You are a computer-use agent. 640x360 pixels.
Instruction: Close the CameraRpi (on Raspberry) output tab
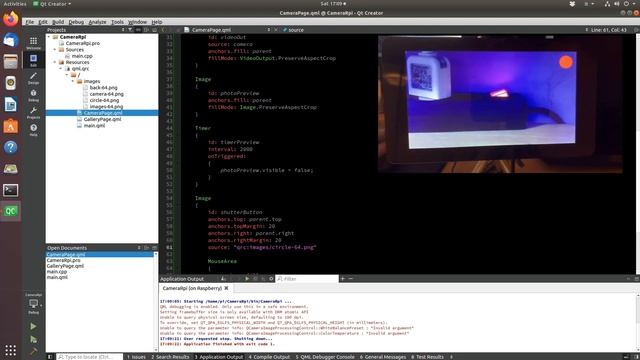pos(226,288)
